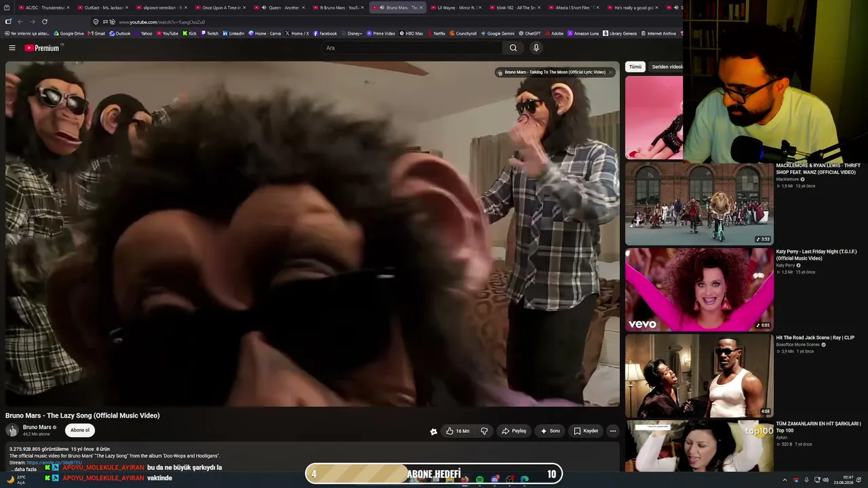
Task: Click the Yer imlerini içe aktar bookmark
Action: pyautogui.click(x=28, y=33)
